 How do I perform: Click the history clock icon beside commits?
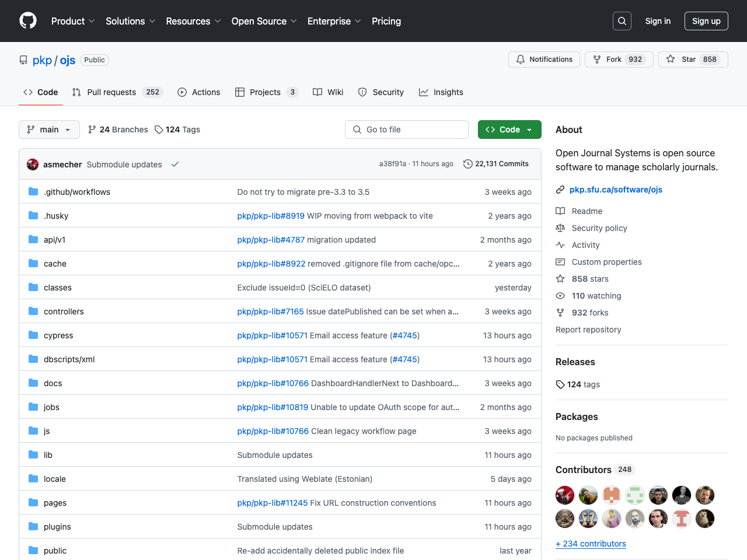468,164
